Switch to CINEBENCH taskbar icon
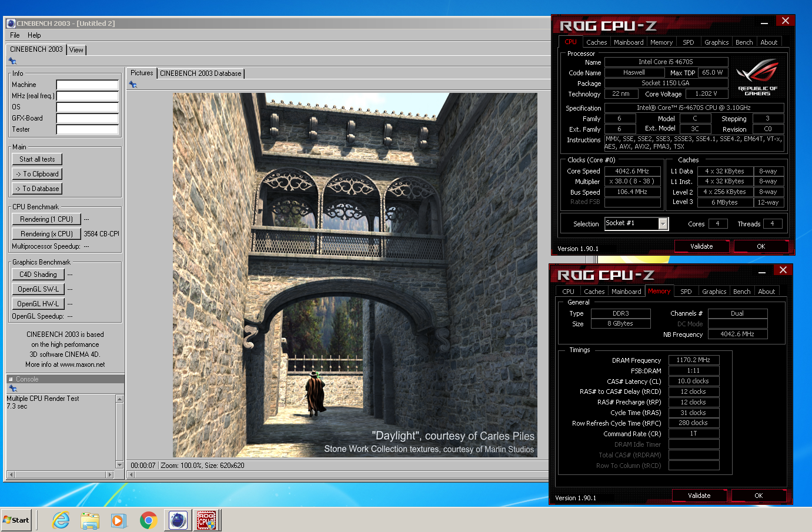 (x=178, y=520)
